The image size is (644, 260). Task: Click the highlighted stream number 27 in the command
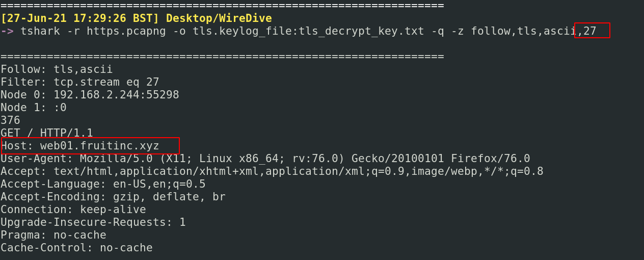pos(590,31)
